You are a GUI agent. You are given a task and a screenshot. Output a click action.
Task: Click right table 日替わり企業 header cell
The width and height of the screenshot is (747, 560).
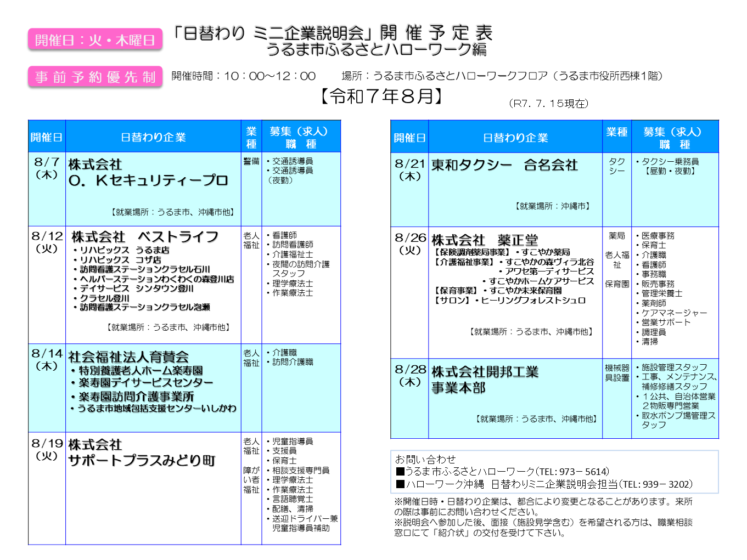pyautogui.click(x=515, y=138)
